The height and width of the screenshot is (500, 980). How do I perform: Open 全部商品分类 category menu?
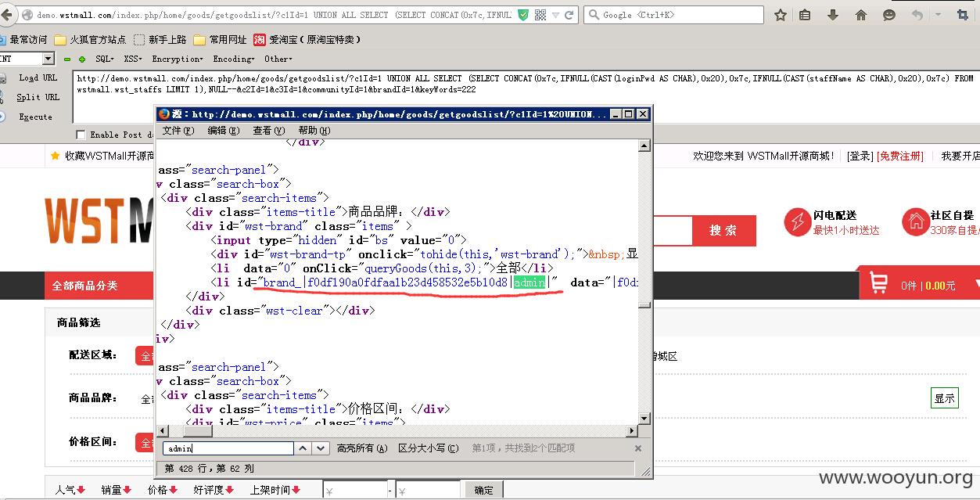[85, 286]
